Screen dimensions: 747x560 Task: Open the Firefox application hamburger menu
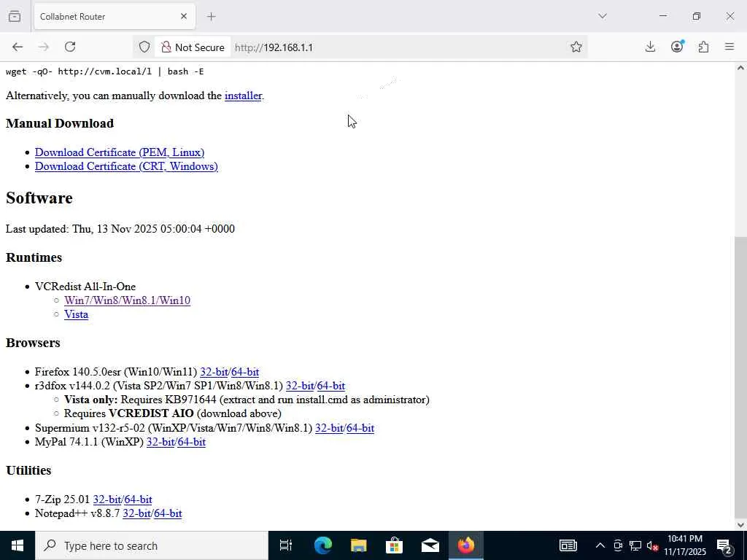729,47
